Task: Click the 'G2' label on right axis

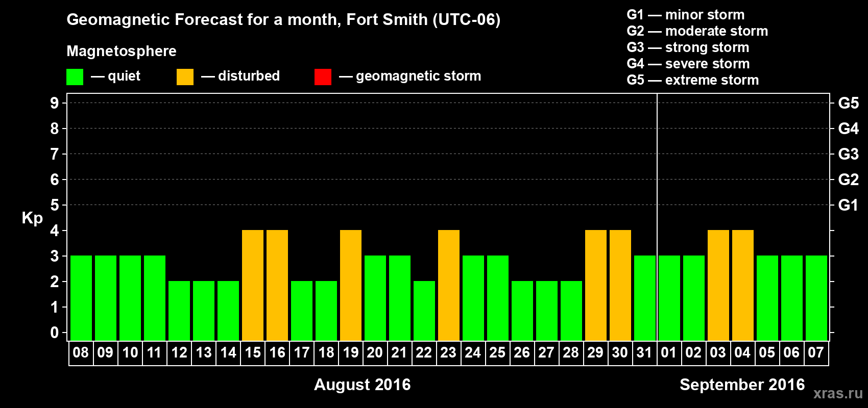Action: [x=849, y=180]
